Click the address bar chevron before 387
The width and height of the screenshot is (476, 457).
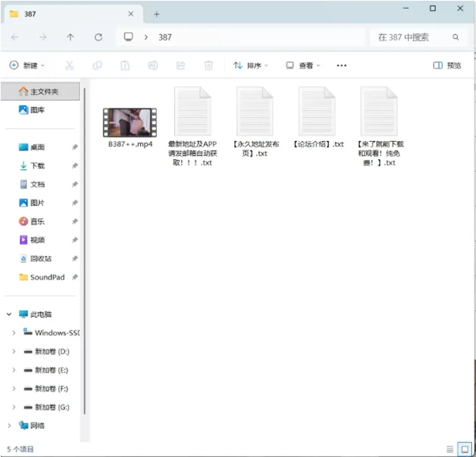(x=146, y=37)
